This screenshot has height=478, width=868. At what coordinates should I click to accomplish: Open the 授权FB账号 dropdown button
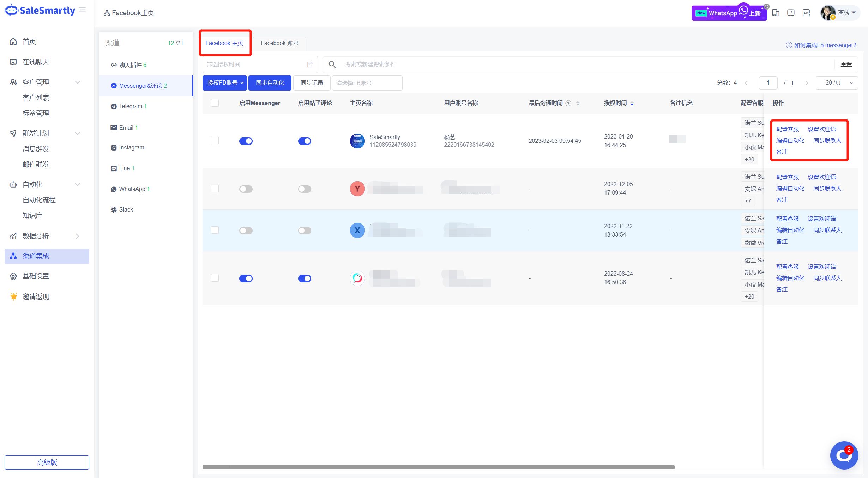tap(225, 83)
